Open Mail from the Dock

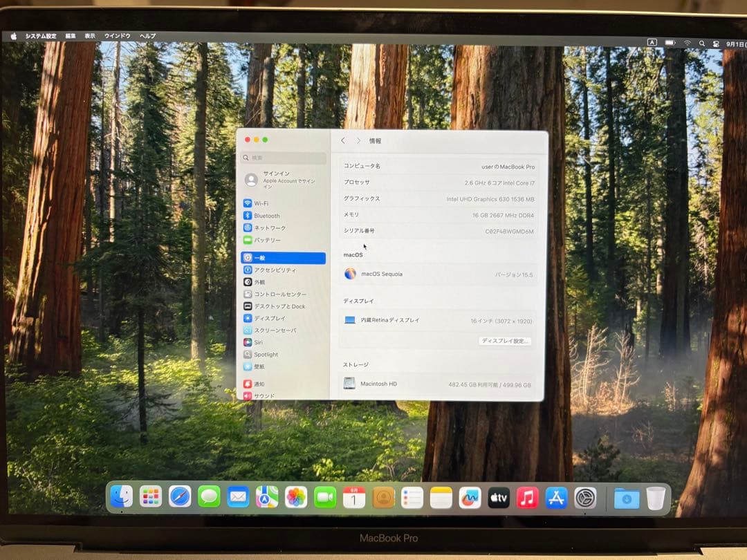(238, 497)
